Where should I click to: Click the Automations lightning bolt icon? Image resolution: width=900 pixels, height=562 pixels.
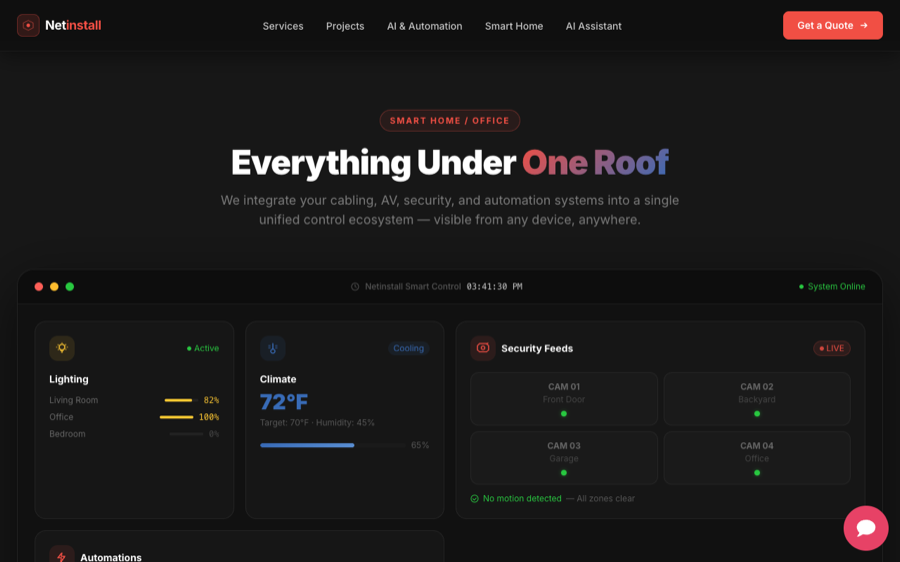click(62, 556)
